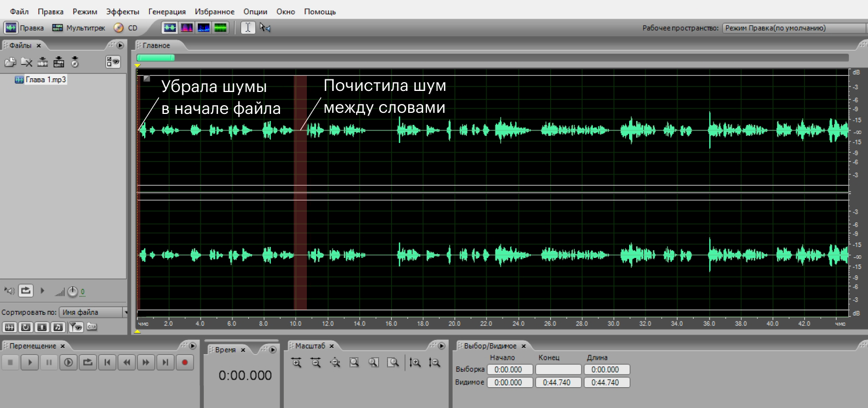Open the Опции menu
The image size is (868, 408).
255,12
